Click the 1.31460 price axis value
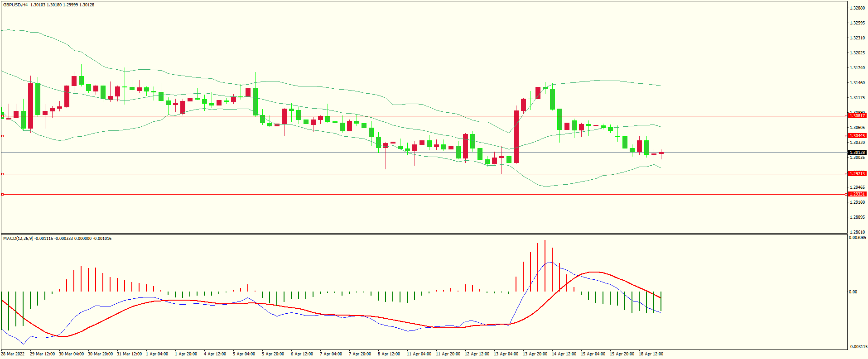This screenshot has width=868, height=359. click(x=857, y=83)
